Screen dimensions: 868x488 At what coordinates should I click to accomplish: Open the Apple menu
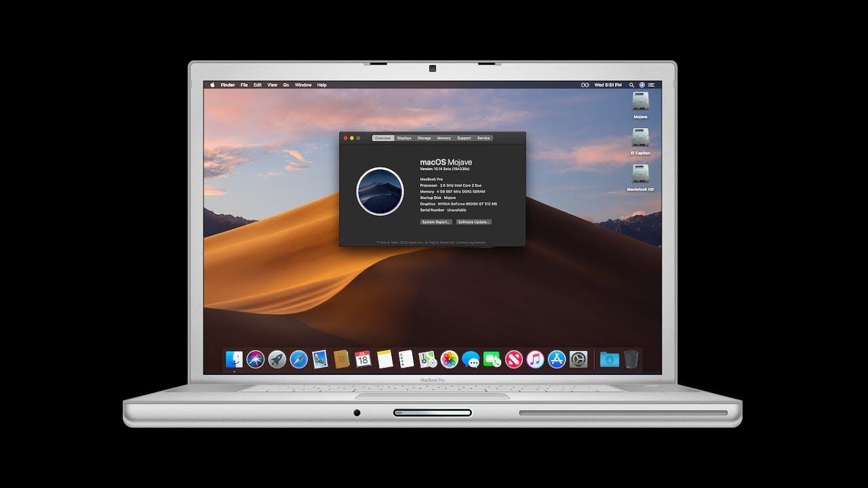[x=212, y=85]
